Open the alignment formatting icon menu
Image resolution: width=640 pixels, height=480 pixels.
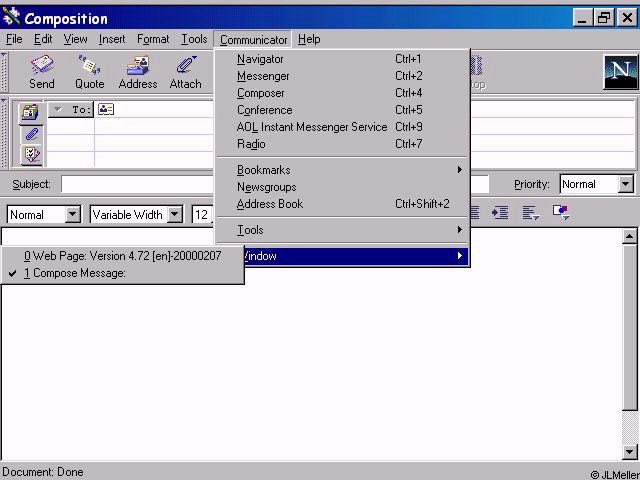click(531, 213)
